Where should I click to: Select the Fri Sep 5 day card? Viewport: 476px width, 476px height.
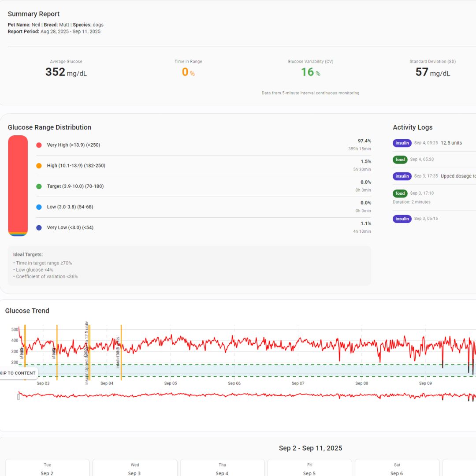(309, 468)
